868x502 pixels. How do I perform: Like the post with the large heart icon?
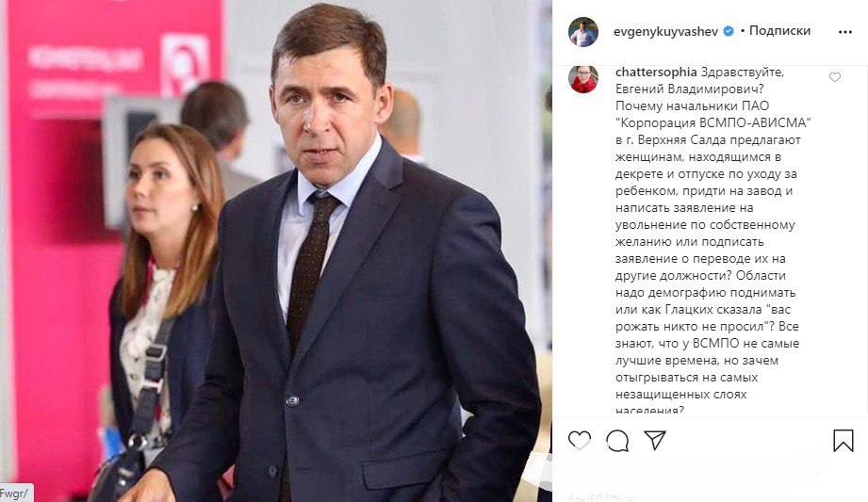click(x=580, y=440)
